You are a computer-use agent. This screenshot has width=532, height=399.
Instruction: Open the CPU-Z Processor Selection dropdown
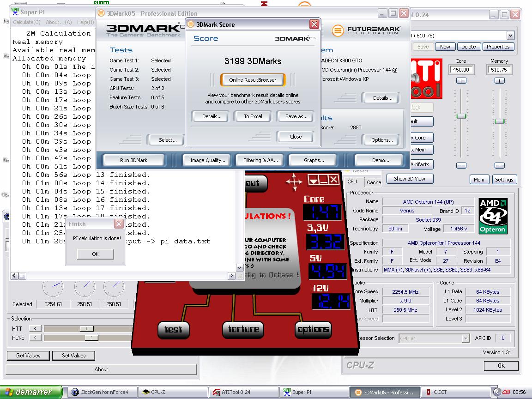[465, 338]
